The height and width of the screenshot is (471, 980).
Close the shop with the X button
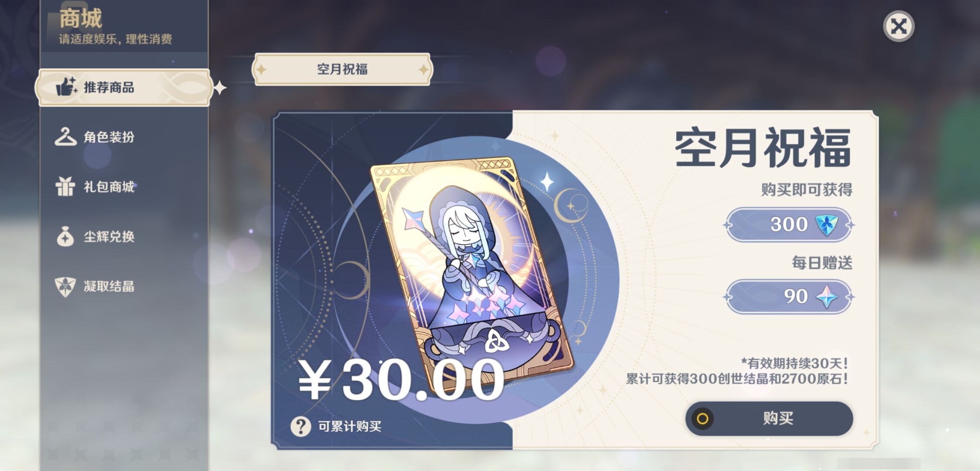click(x=898, y=26)
